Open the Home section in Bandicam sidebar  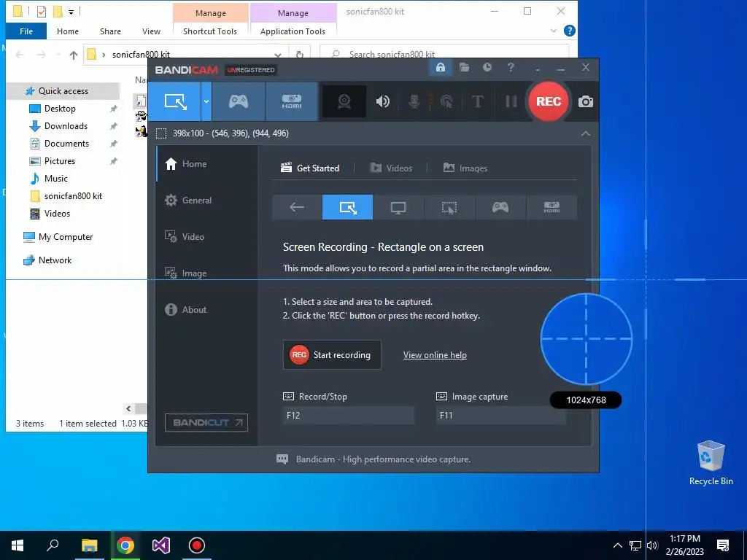(x=206, y=164)
